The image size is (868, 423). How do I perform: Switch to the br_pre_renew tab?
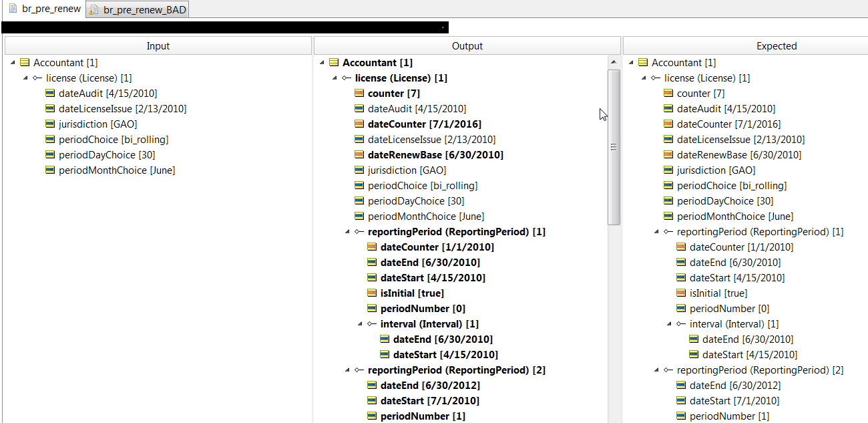[43, 9]
